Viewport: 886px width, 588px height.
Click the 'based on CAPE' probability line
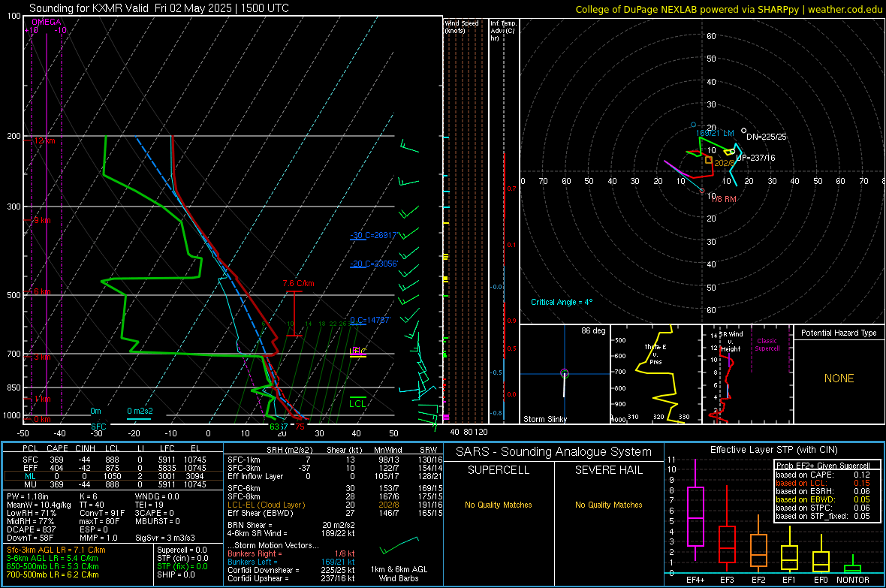tap(823, 475)
